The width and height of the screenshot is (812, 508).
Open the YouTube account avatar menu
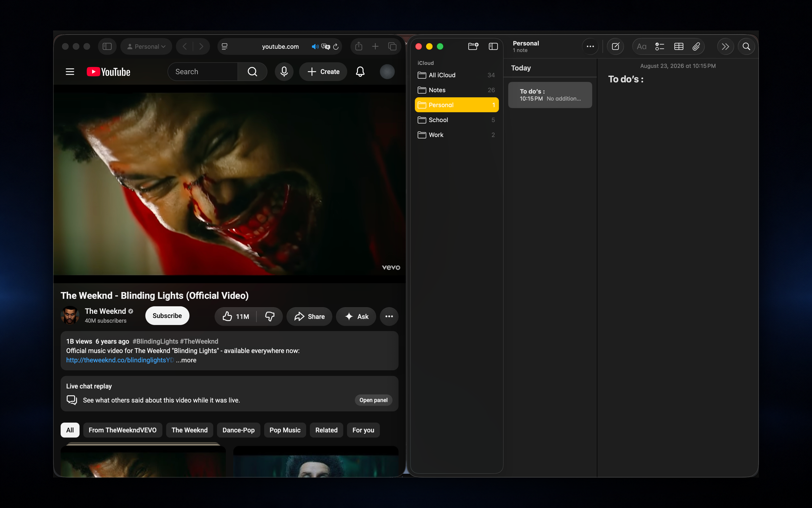[387, 72]
